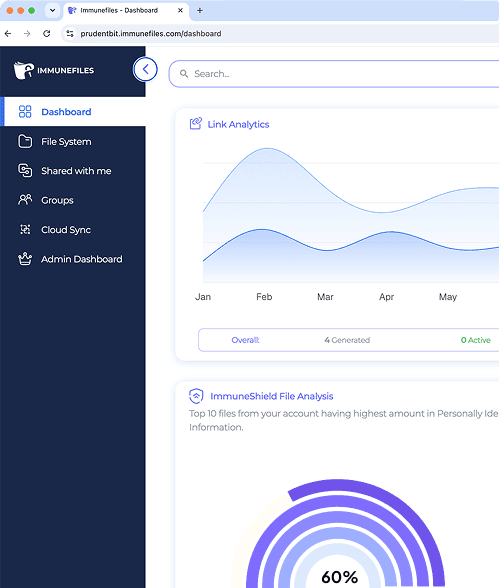499x588 pixels.
Task: Close the Immunefiles - Dashboard tab
Action: pyautogui.click(x=180, y=10)
